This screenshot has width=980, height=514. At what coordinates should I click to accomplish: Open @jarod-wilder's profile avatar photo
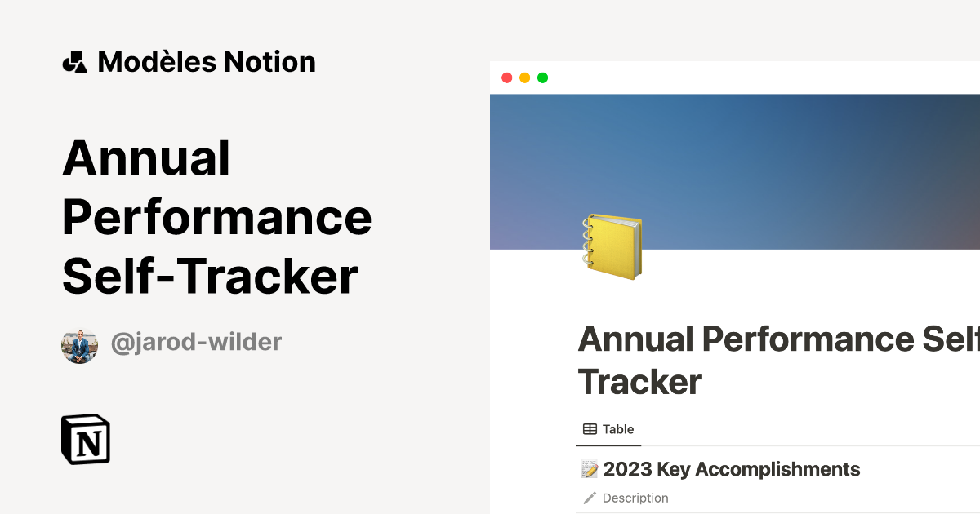coord(79,342)
